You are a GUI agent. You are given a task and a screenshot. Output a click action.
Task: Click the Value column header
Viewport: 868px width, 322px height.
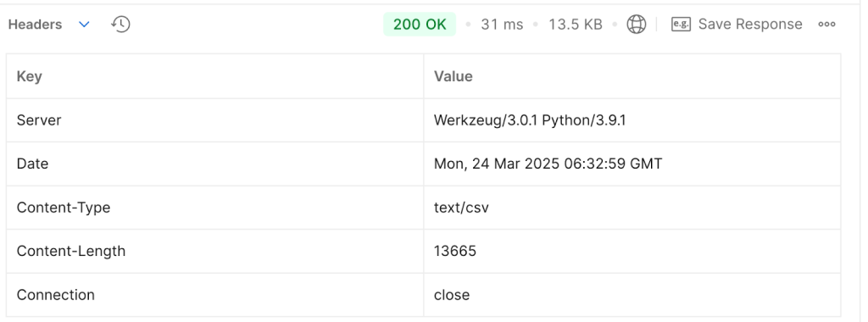[632, 76]
